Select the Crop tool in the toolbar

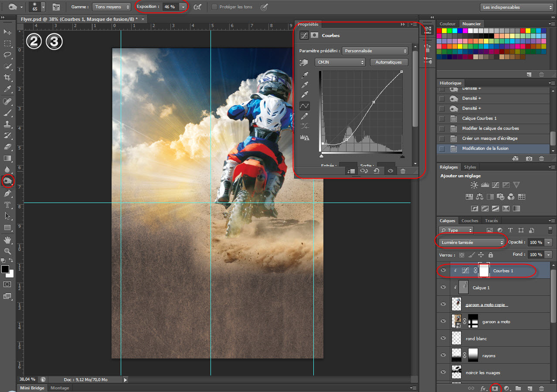(7, 78)
